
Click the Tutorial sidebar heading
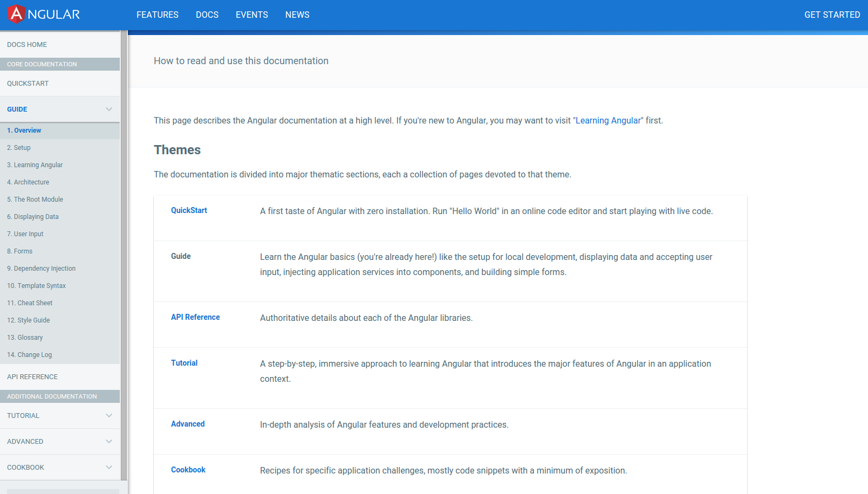23,416
